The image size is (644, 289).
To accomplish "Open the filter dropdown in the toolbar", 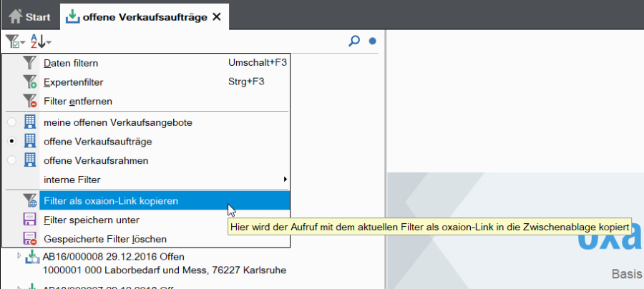I will tap(15, 41).
